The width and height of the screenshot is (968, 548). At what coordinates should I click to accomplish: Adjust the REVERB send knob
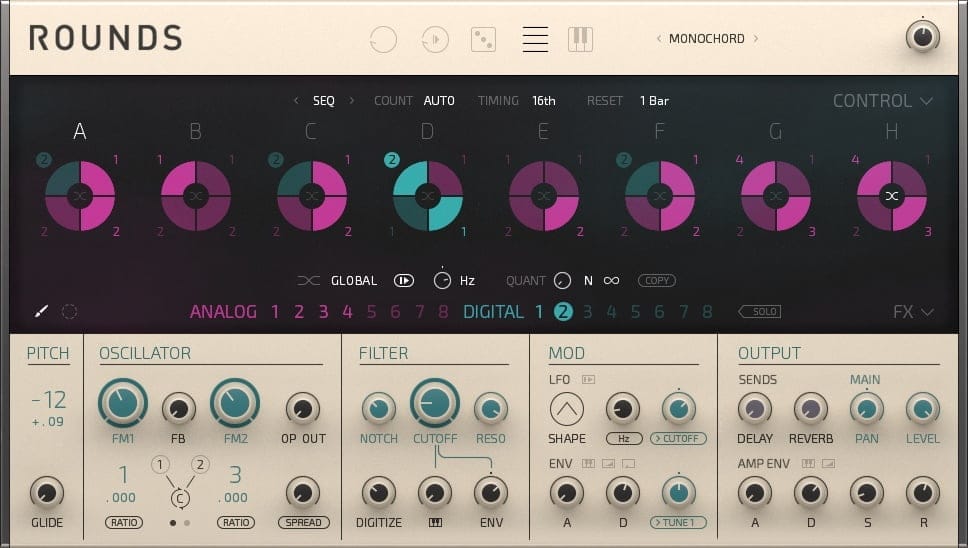click(x=811, y=409)
